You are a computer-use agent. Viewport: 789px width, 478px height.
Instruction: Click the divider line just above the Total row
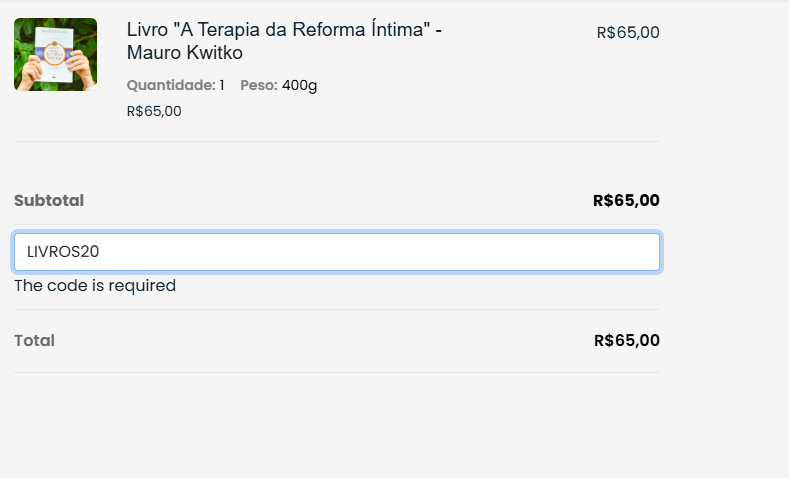[x=336, y=310]
